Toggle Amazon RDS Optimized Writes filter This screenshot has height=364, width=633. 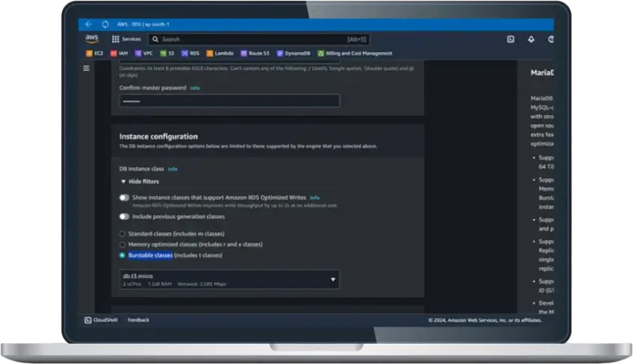(x=125, y=197)
